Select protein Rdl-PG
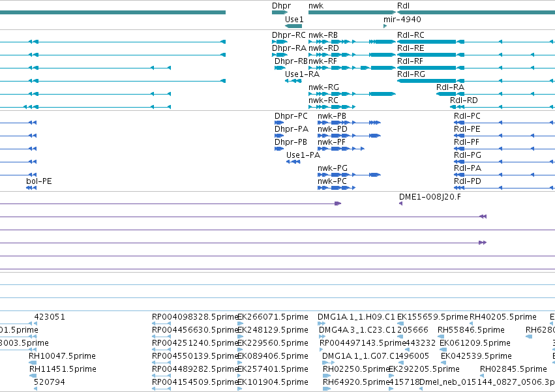 click(504, 162)
